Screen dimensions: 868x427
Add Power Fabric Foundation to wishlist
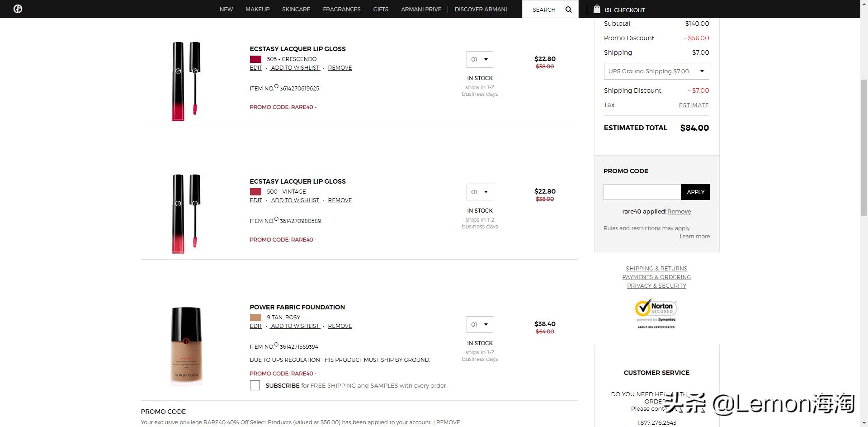pos(295,326)
